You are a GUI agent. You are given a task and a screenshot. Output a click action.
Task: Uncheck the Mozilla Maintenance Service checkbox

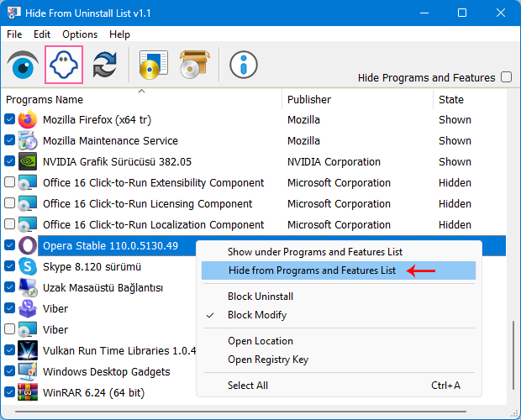pyautogui.click(x=9, y=141)
